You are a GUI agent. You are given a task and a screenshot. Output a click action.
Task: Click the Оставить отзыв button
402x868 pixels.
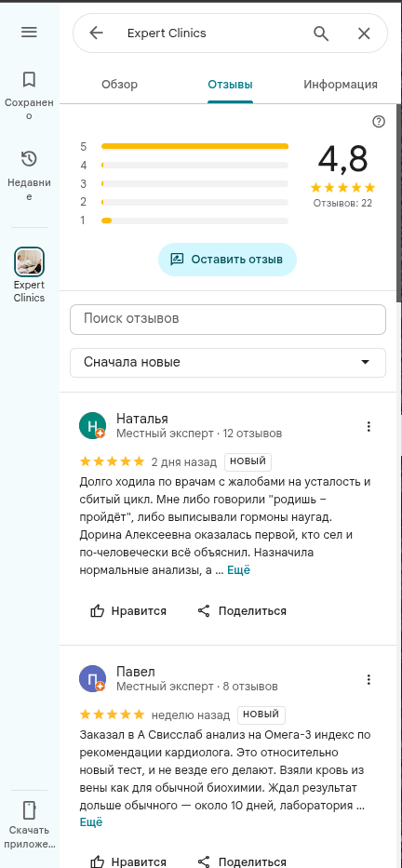click(x=228, y=259)
